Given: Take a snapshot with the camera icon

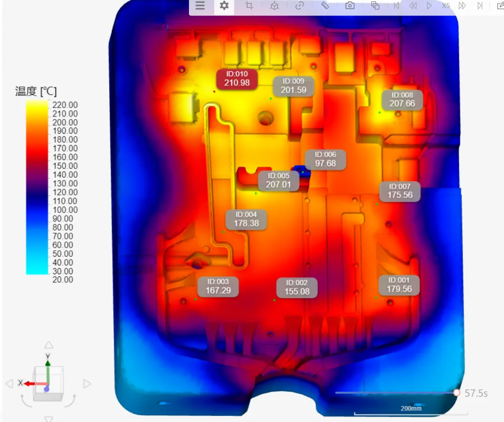Looking at the screenshot, I should pyautogui.click(x=350, y=6).
